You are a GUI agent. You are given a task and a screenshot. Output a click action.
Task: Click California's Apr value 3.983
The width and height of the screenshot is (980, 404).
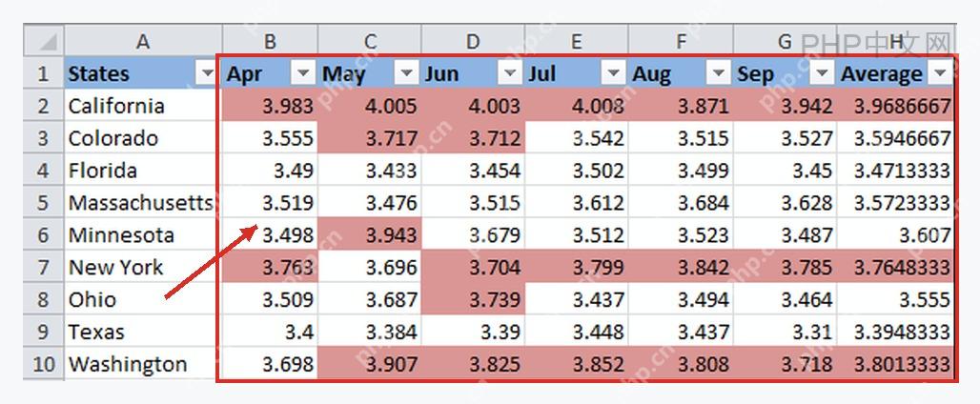[270, 106]
